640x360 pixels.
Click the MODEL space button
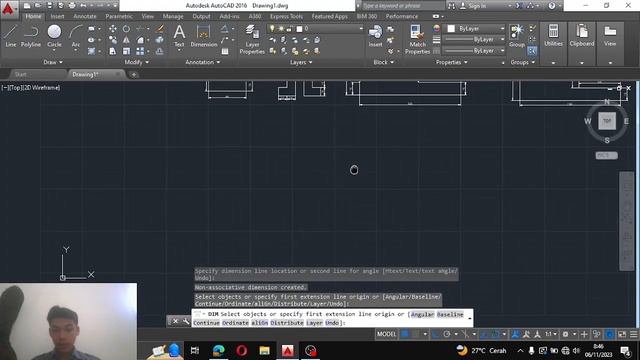click(x=386, y=334)
